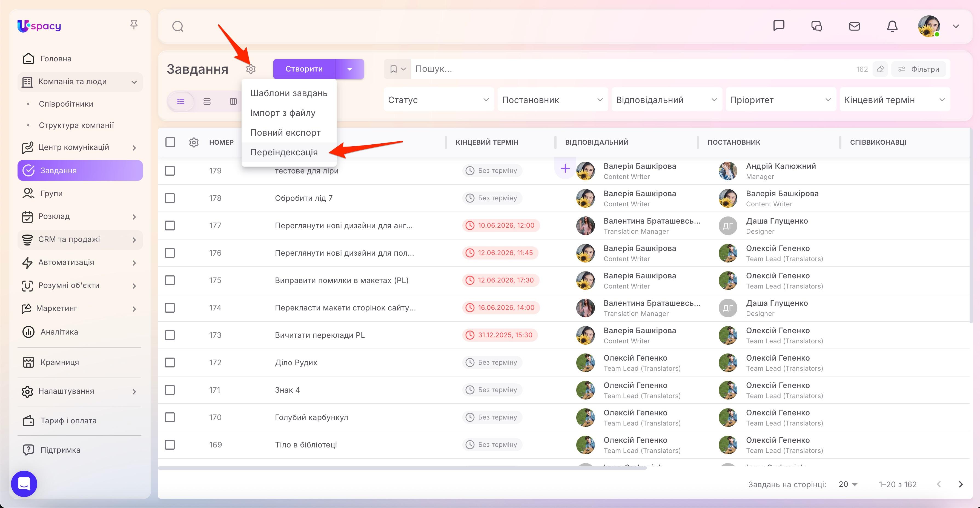Open the support chat widget button
980x508 pixels.
pyautogui.click(x=24, y=484)
